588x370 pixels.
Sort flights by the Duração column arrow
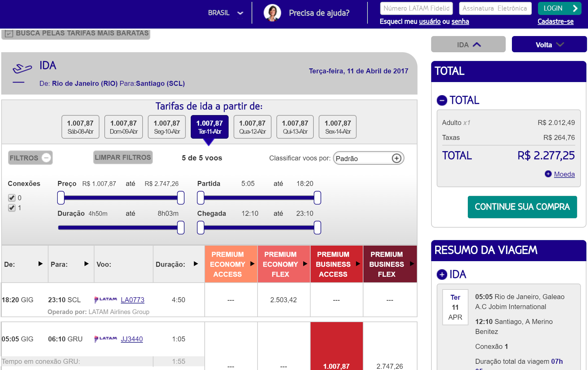(x=196, y=264)
